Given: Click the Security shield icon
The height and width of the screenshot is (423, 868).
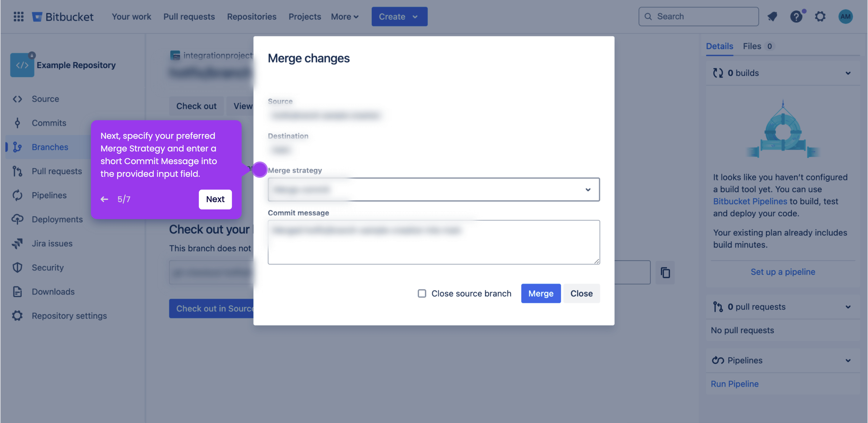Looking at the screenshot, I should (x=17, y=268).
